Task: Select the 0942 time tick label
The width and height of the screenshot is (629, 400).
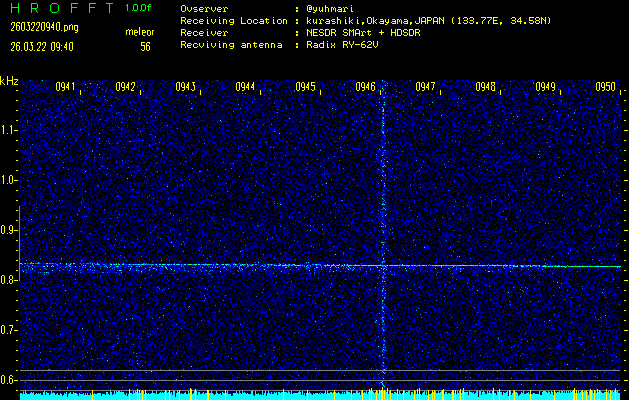Action: (x=126, y=87)
